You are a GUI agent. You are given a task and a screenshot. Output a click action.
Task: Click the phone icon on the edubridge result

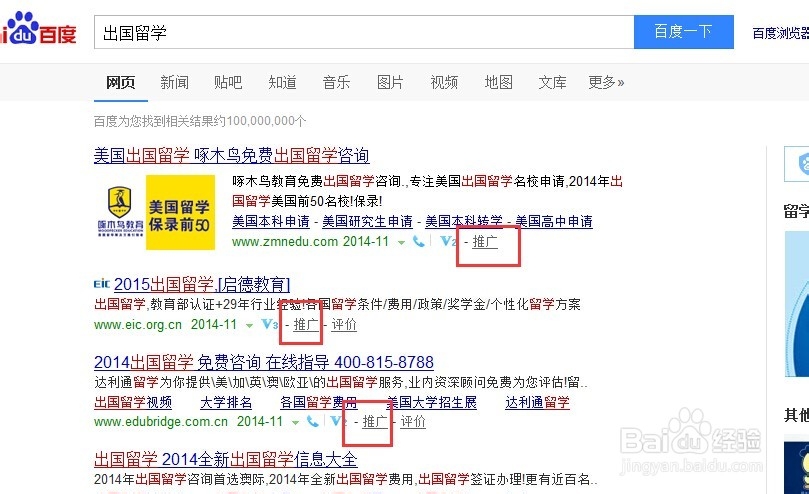pyautogui.click(x=313, y=421)
